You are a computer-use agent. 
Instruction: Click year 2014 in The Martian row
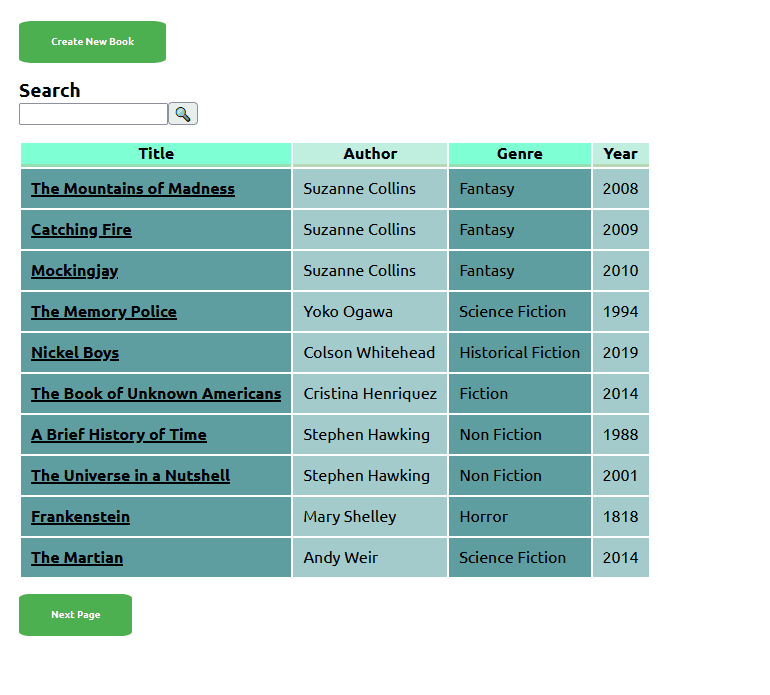tap(621, 558)
